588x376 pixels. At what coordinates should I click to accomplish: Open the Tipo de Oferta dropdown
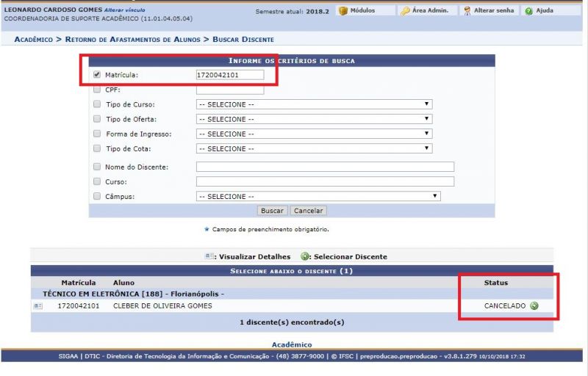coord(314,119)
